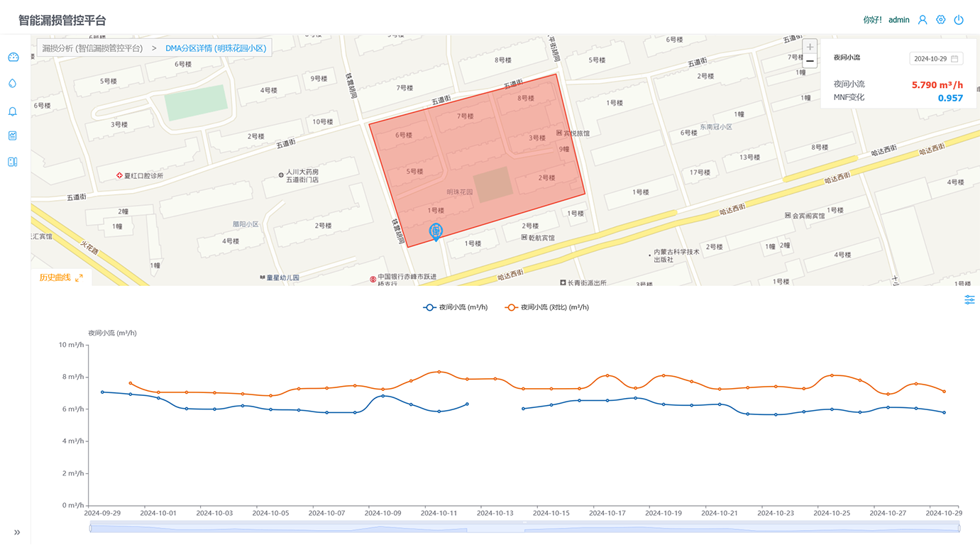Expand the left sidebar with double chevron
The width and height of the screenshot is (980, 552).
pos(17,532)
